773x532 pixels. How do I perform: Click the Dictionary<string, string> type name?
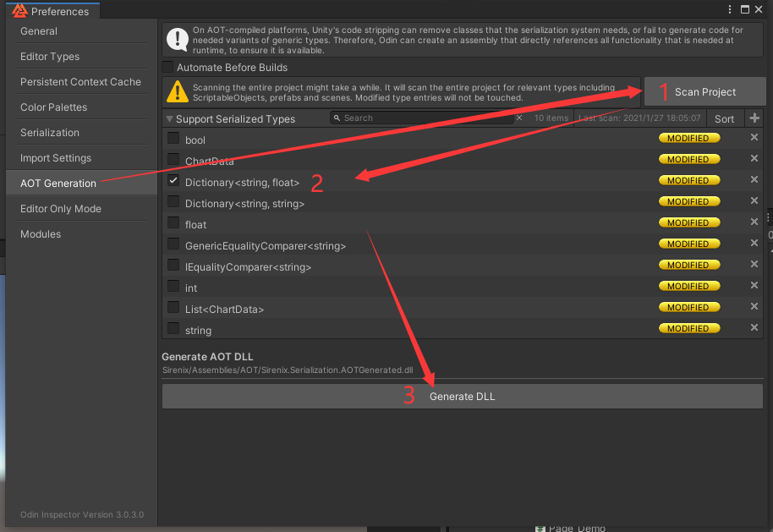click(x=244, y=204)
